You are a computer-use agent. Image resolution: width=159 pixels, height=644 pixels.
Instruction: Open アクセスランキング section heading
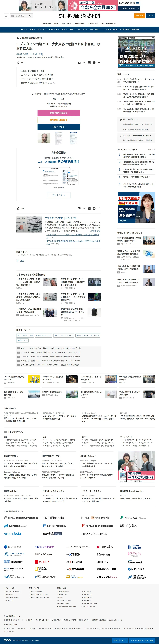point(127,149)
